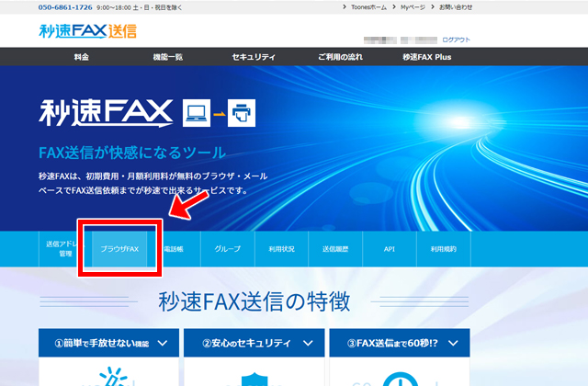The image size is (588, 386).
Task: Click the printer icon in hero banner
Action: tap(242, 113)
